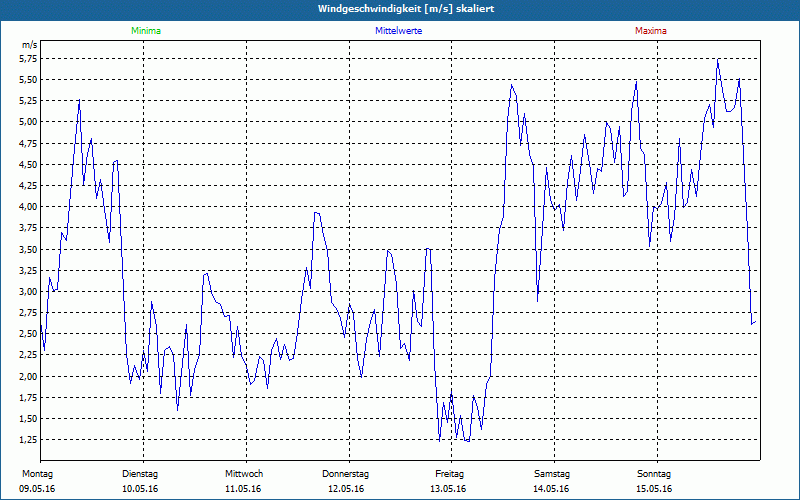Image resolution: width=800 pixels, height=500 pixels.
Task: Click the Donnerstag day label
Action: coord(345,474)
